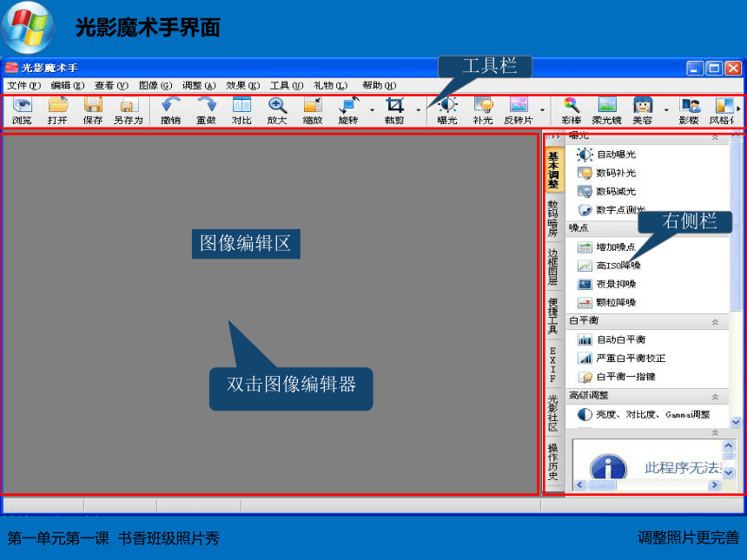747x560 pixels.
Task: Click the 曝光 exposure toolbar icon
Action: point(447,110)
